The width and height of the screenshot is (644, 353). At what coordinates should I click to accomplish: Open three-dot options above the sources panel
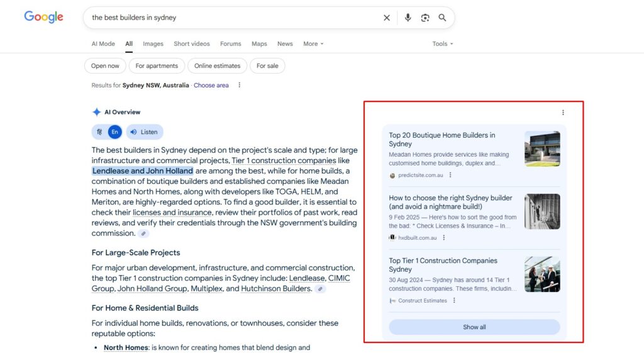[x=563, y=113]
